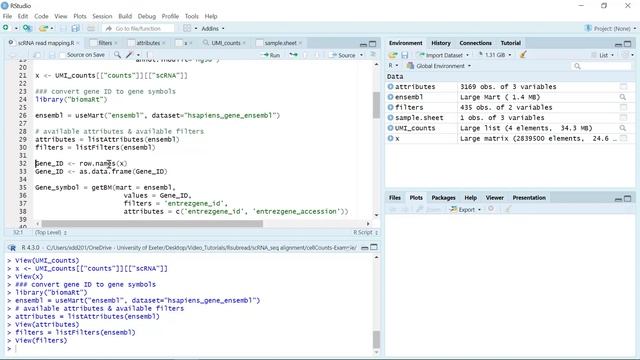This screenshot has height=360, width=640.
Task: Expand the ensembl object toggle
Action: [391, 97]
